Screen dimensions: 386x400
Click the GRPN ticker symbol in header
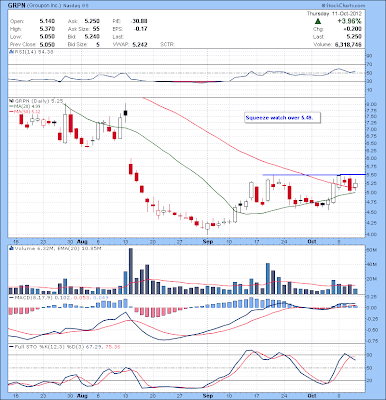pyautogui.click(x=15, y=6)
